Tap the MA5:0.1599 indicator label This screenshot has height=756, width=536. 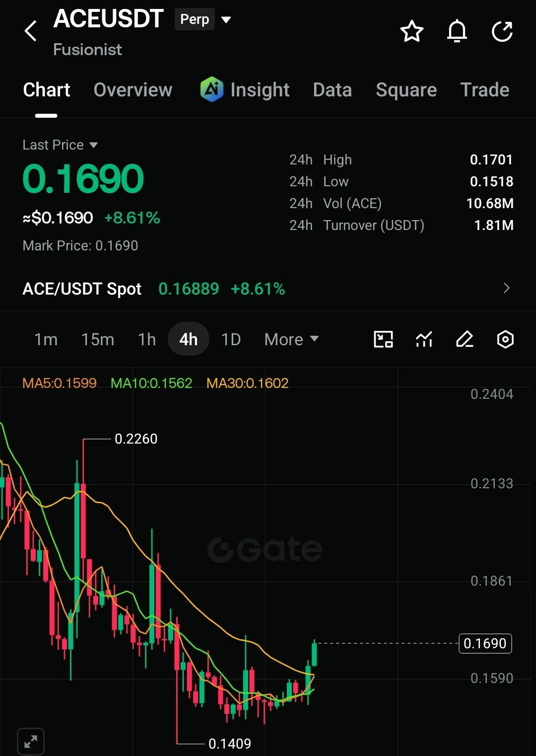pos(60,383)
